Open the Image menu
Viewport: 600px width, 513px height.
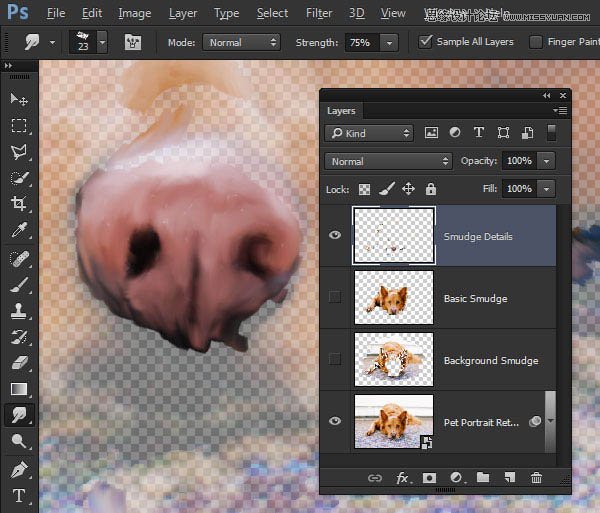coord(135,13)
